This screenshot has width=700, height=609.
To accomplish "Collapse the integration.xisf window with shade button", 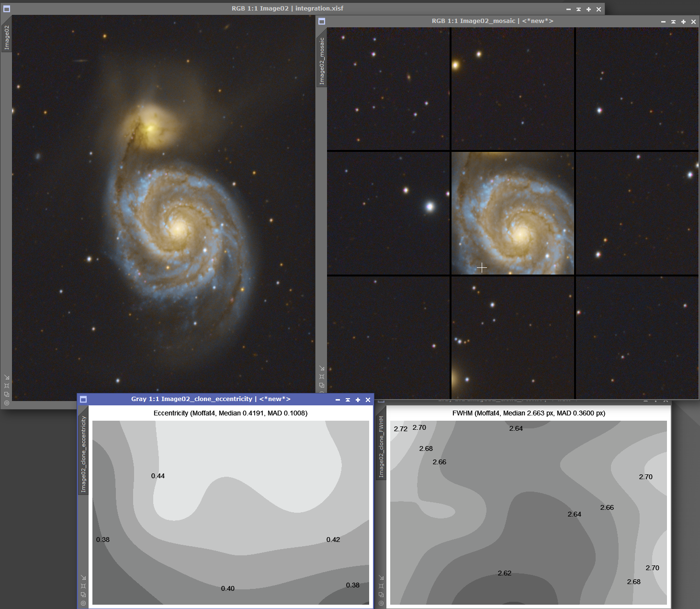I will [578, 9].
